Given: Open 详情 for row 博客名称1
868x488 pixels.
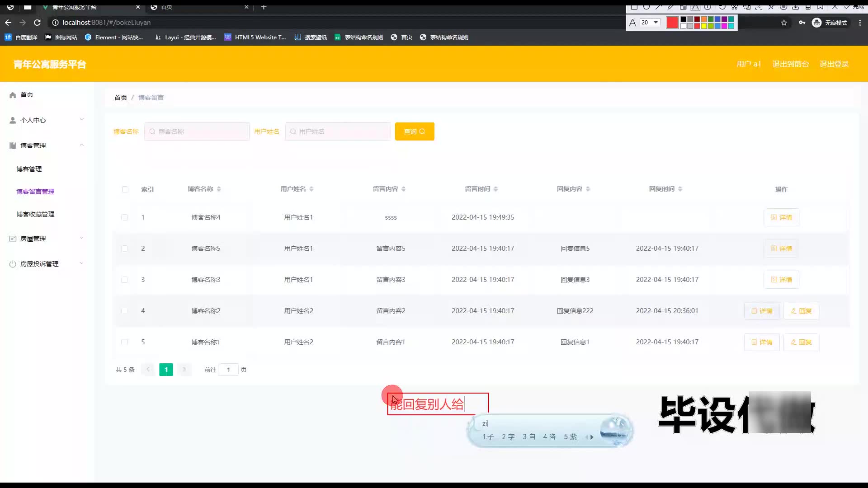Looking at the screenshot, I should [x=762, y=342].
